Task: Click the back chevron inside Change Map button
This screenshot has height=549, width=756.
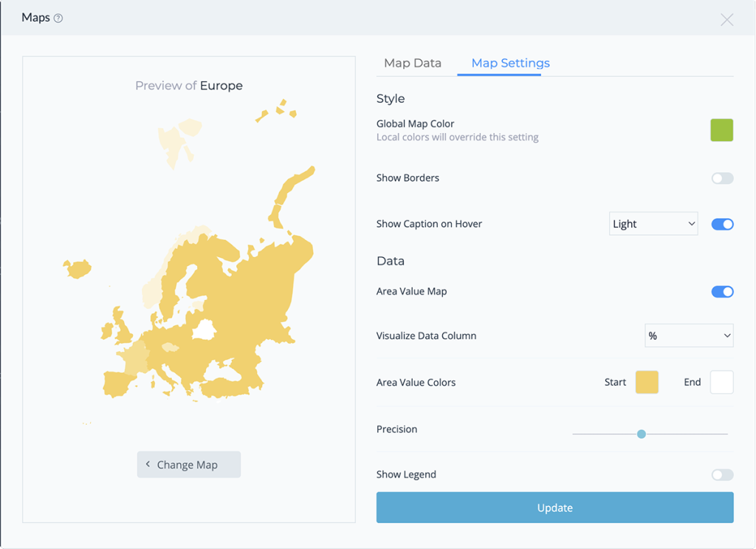Action: [148, 464]
